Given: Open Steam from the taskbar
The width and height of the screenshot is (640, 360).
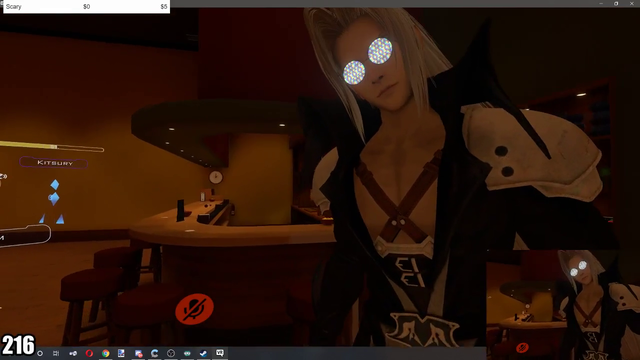Looking at the screenshot, I should coord(203,353).
